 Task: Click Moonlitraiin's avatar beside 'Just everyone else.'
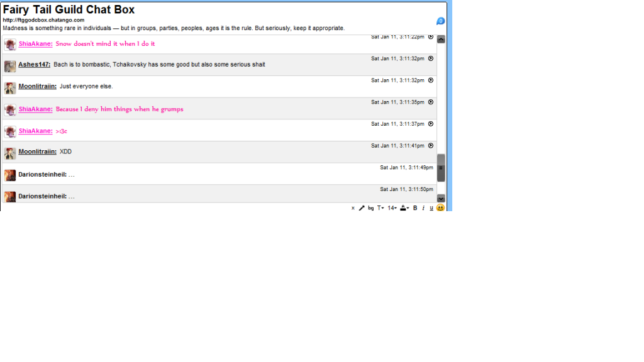point(10,88)
